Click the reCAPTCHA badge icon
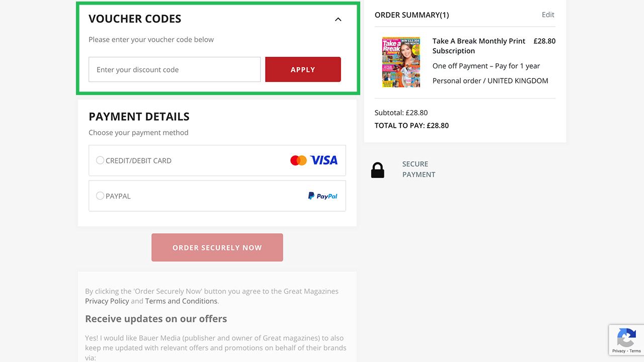The width and height of the screenshot is (644, 362). coord(626,337)
